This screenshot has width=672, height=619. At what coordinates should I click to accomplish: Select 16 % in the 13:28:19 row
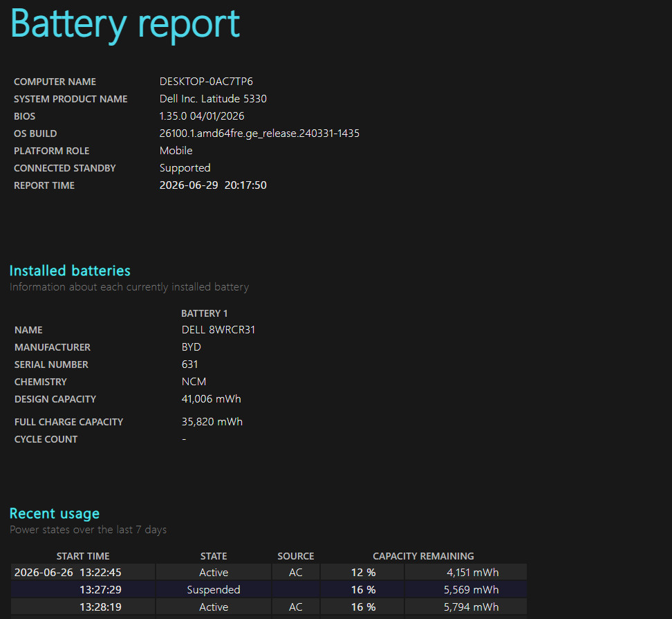[x=363, y=607]
